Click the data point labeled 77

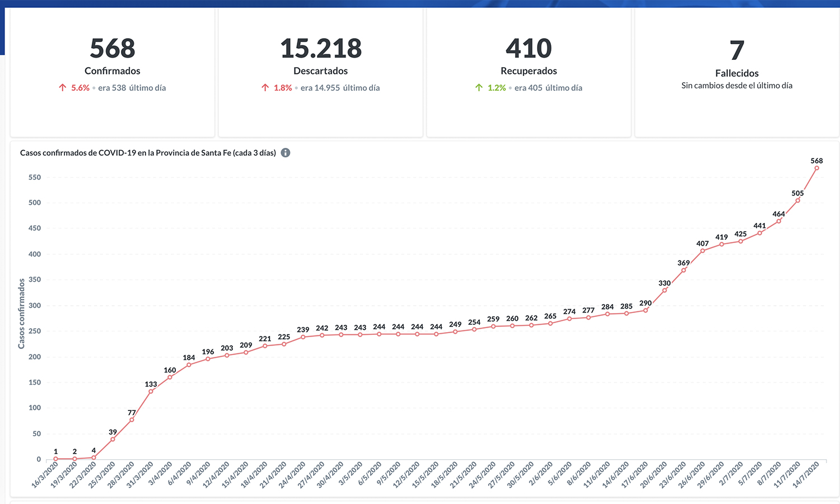click(132, 420)
